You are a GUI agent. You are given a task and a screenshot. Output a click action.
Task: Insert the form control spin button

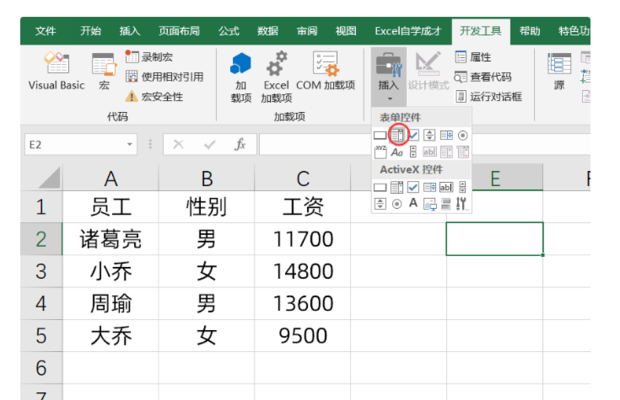pos(429,135)
